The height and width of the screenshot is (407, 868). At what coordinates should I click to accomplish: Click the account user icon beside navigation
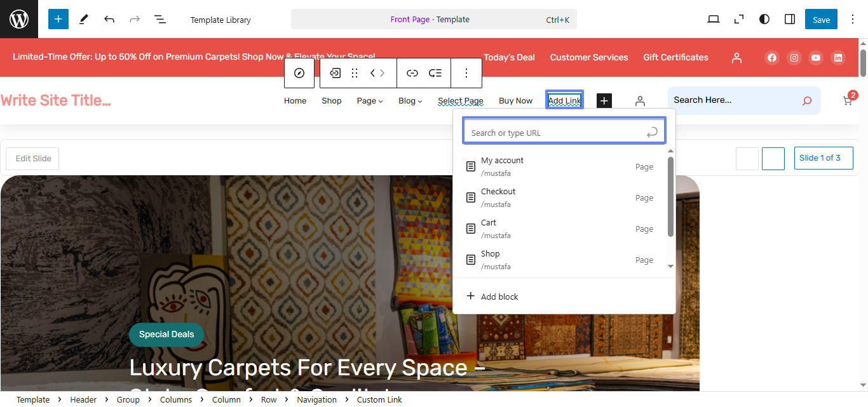640,101
